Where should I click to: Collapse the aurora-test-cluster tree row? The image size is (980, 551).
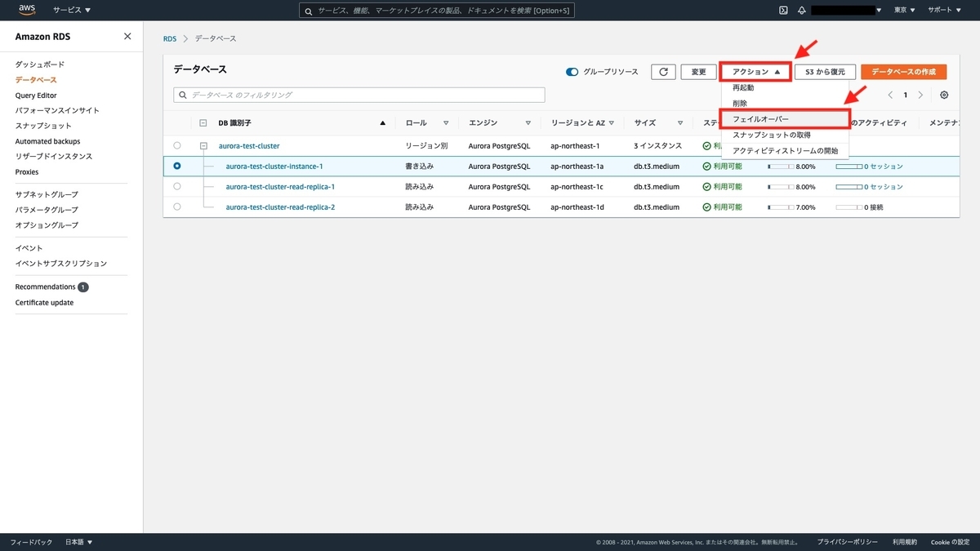tap(203, 145)
